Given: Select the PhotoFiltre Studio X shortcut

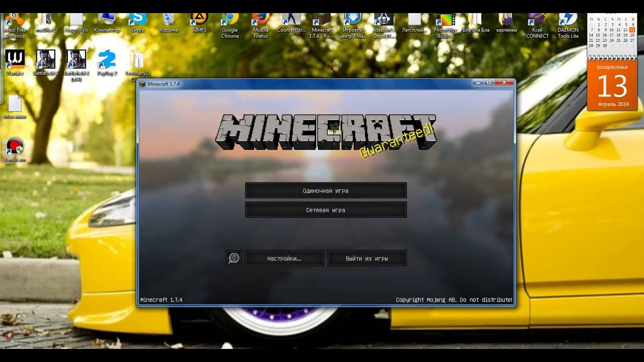Looking at the screenshot, I should click(445, 26).
